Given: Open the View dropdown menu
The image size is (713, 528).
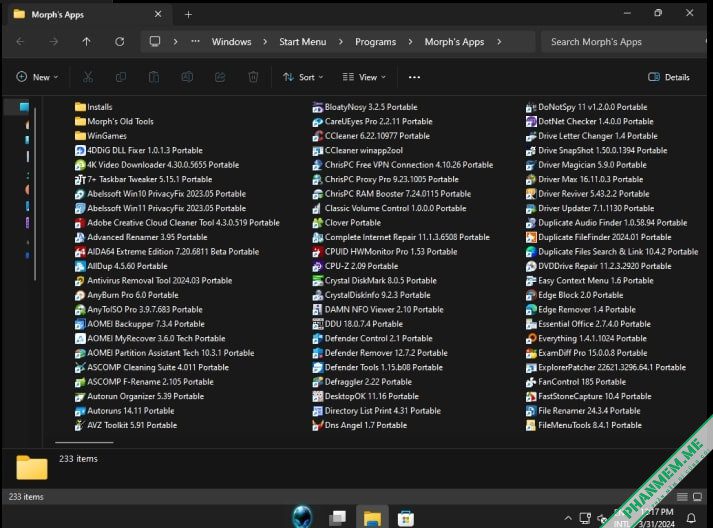Looking at the screenshot, I should click(364, 77).
